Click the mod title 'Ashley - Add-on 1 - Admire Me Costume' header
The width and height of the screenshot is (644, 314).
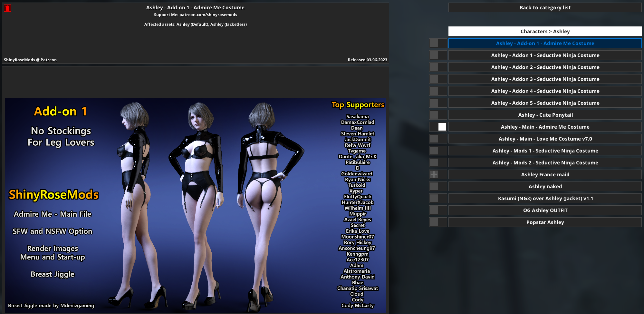pos(195,7)
